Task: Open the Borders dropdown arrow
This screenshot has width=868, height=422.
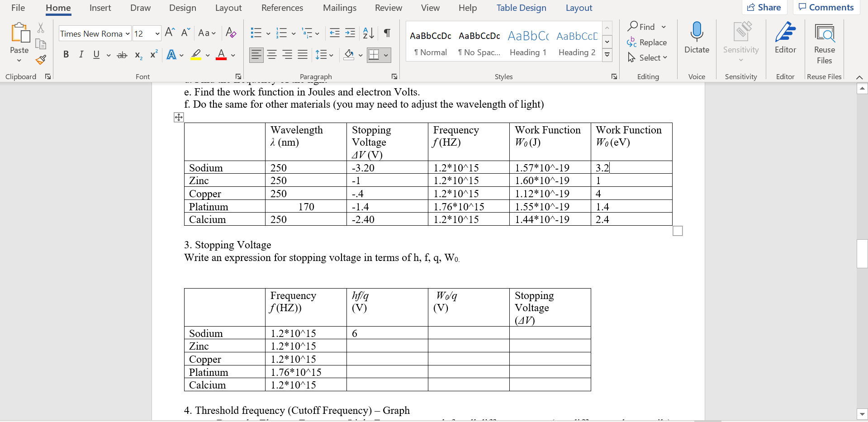Action: pyautogui.click(x=386, y=55)
